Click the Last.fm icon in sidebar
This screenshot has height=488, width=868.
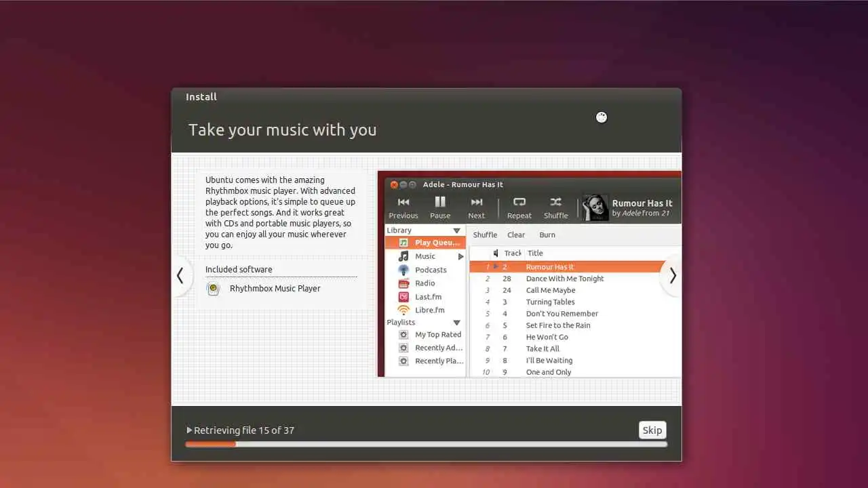pos(403,297)
